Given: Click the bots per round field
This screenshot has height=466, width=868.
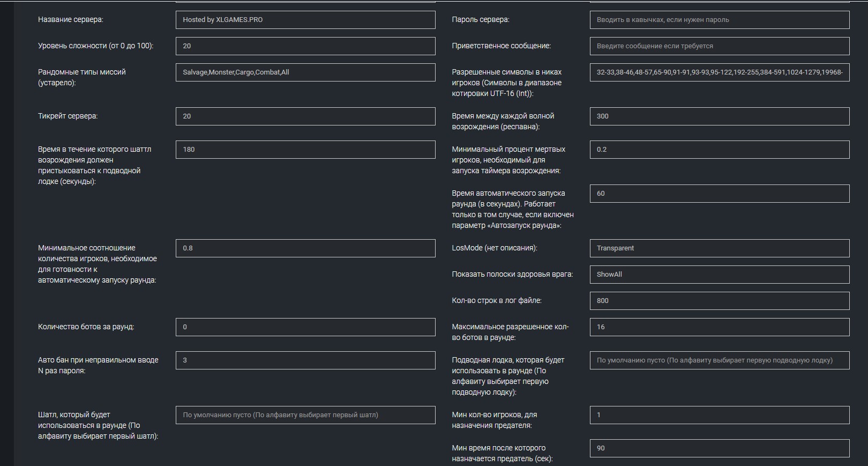Looking at the screenshot, I should [x=305, y=327].
